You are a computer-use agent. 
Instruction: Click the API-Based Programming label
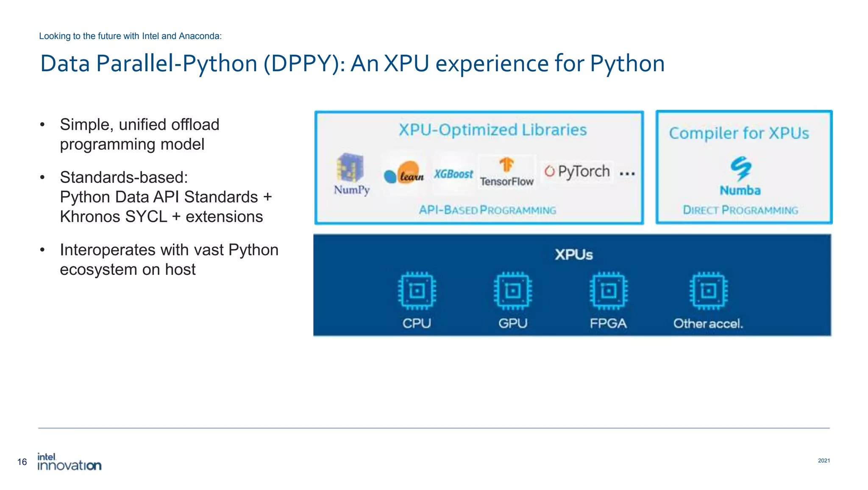point(487,210)
